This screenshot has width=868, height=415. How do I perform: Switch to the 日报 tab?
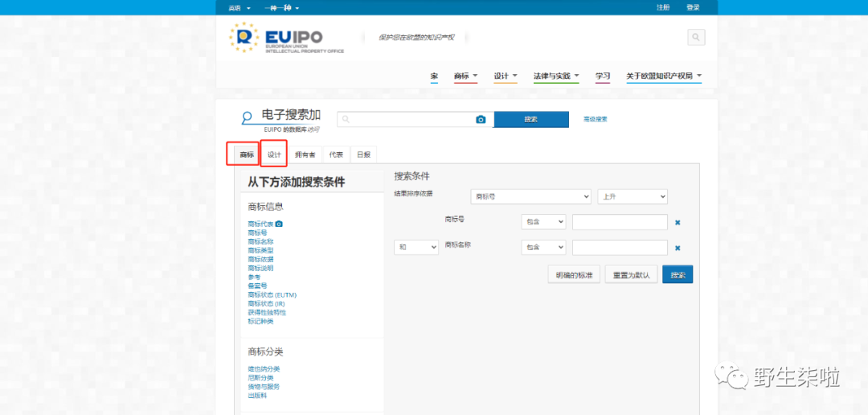[x=363, y=155]
